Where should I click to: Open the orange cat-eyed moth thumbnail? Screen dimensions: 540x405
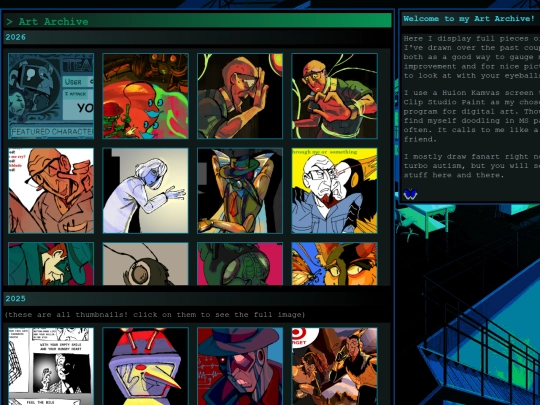334,264
